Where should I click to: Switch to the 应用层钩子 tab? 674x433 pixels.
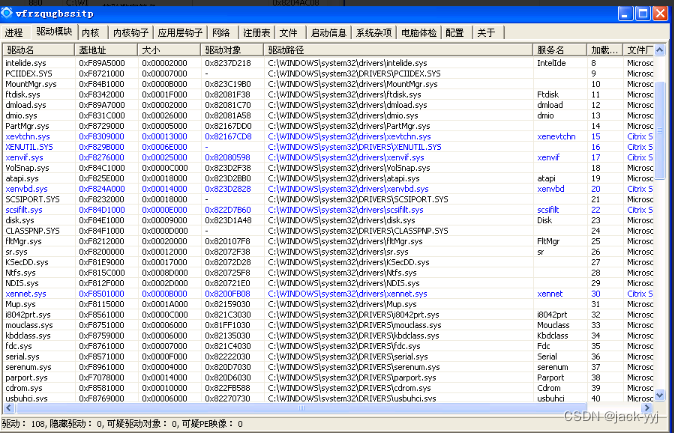point(180,33)
